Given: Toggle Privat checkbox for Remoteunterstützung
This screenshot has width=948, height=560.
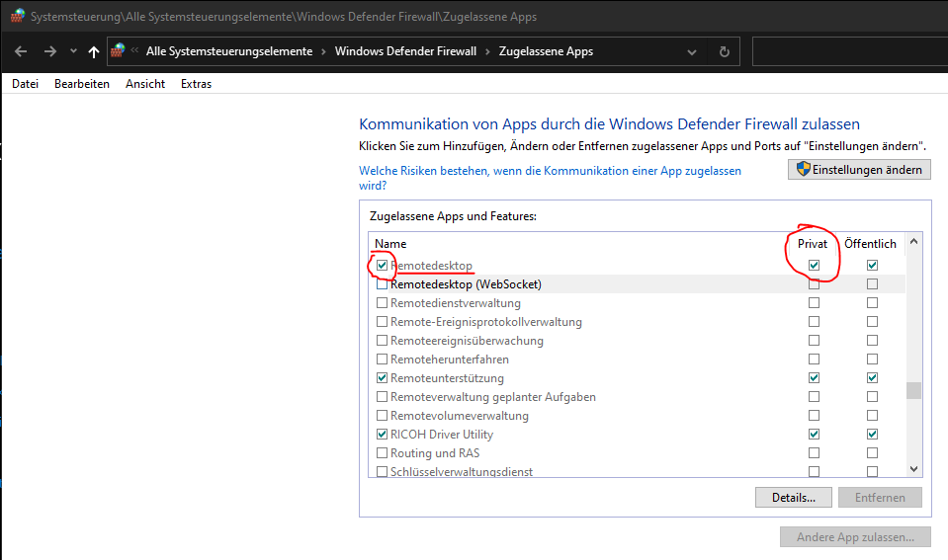Looking at the screenshot, I should point(814,377).
